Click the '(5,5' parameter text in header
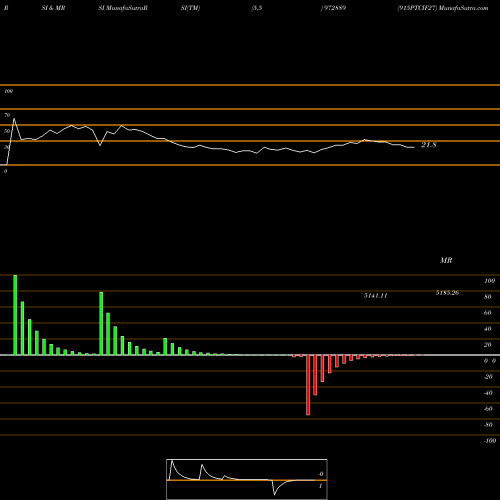 257,8
